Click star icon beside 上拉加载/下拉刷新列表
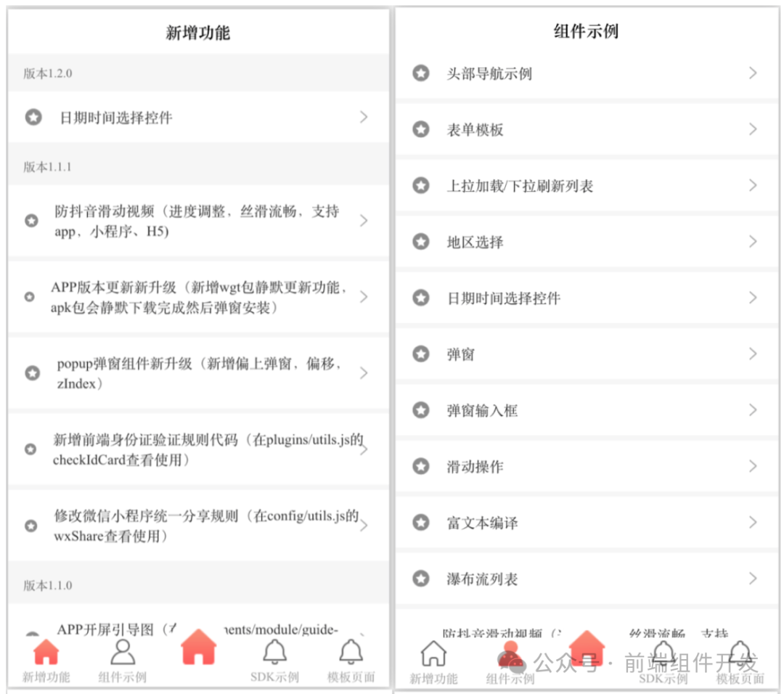 point(421,186)
